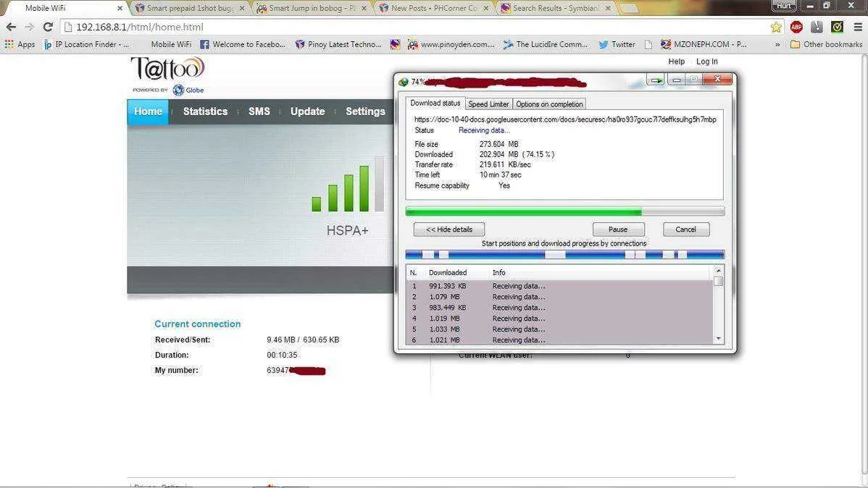Open the Update page
Screen dimensions: 868x488
tap(307, 112)
